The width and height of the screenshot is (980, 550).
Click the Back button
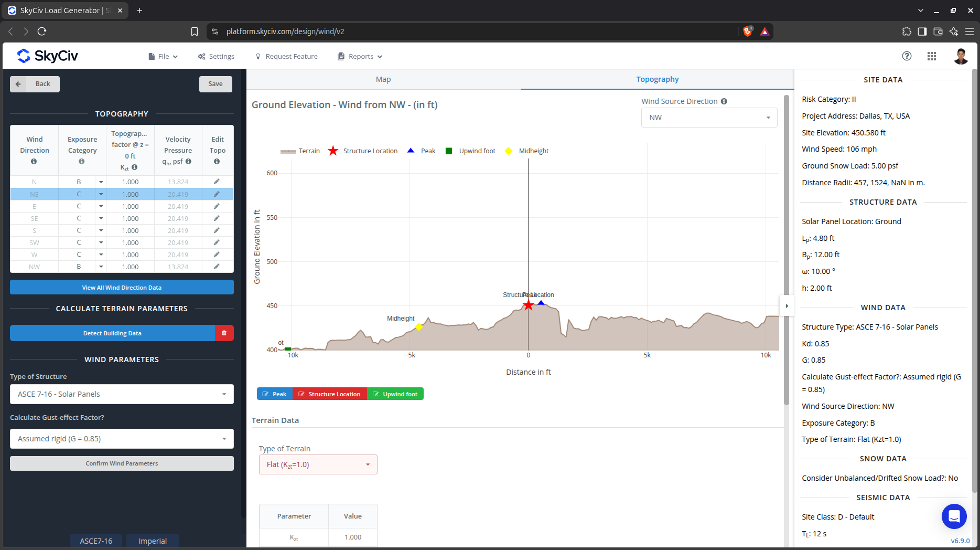35,84
